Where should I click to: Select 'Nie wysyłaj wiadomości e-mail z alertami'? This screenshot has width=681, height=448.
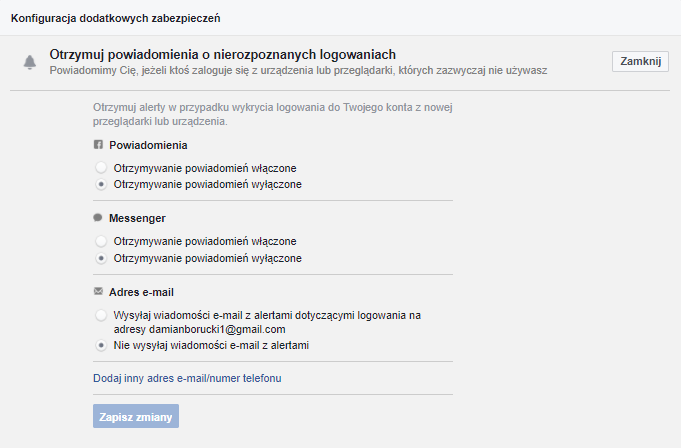[101, 346]
